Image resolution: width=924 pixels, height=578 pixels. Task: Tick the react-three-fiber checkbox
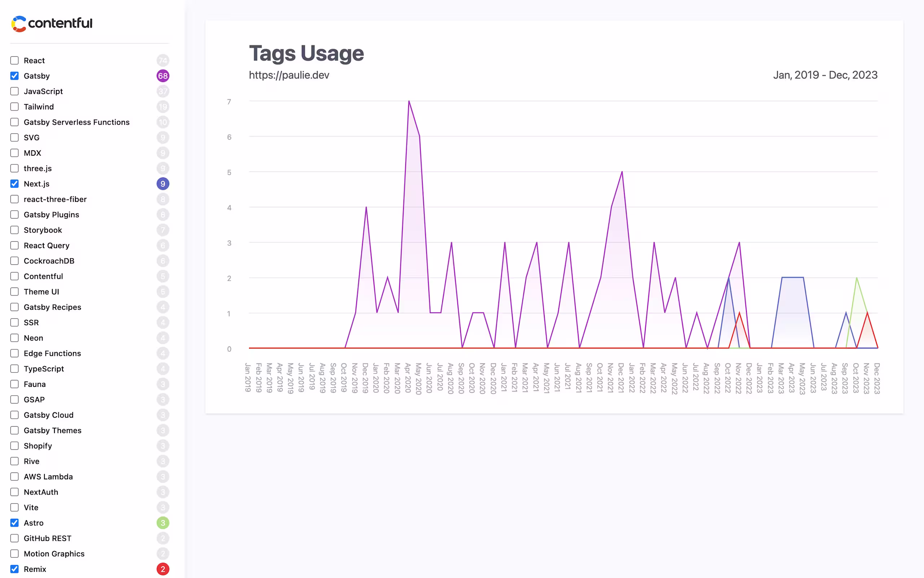[x=14, y=199]
